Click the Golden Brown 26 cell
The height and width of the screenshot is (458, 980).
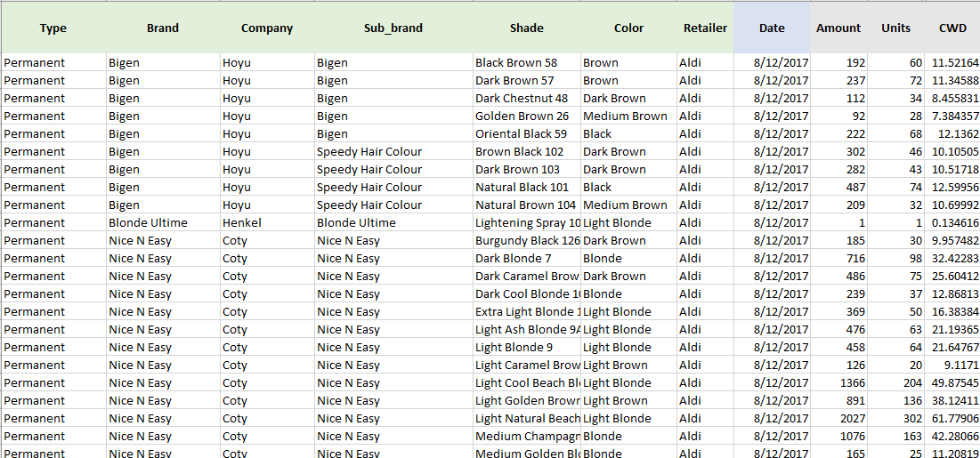coord(527,117)
